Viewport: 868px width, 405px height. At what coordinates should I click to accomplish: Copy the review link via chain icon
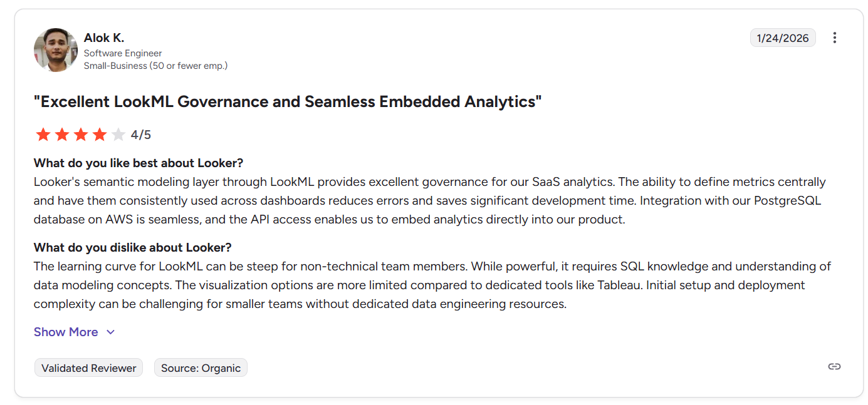(x=834, y=367)
